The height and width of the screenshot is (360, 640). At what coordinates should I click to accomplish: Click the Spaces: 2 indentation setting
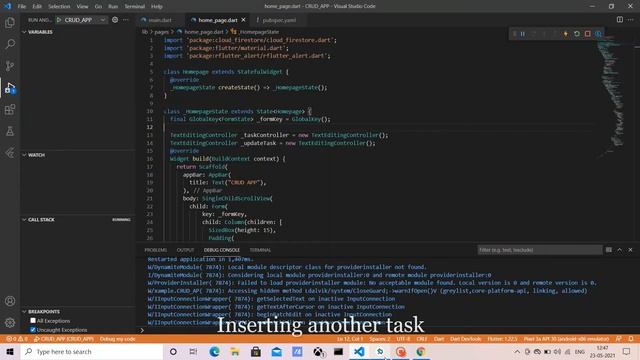[x=379, y=339]
